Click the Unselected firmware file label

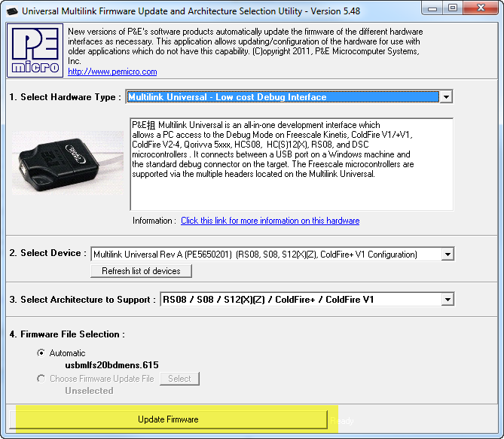point(89,391)
